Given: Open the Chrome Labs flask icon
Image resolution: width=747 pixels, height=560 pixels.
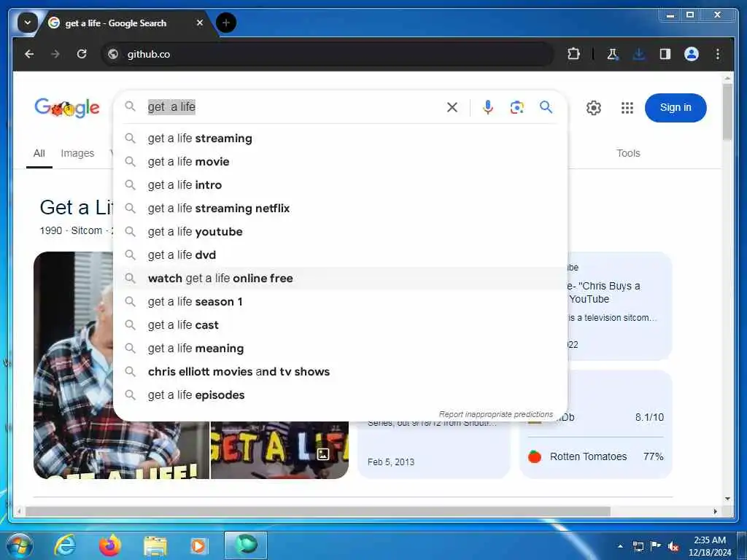Looking at the screenshot, I should (613, 54).
